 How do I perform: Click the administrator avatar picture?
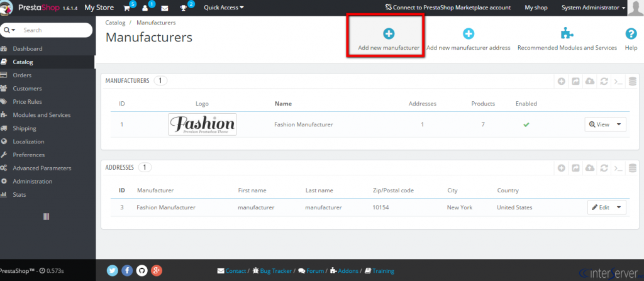(x=635, y=8)
